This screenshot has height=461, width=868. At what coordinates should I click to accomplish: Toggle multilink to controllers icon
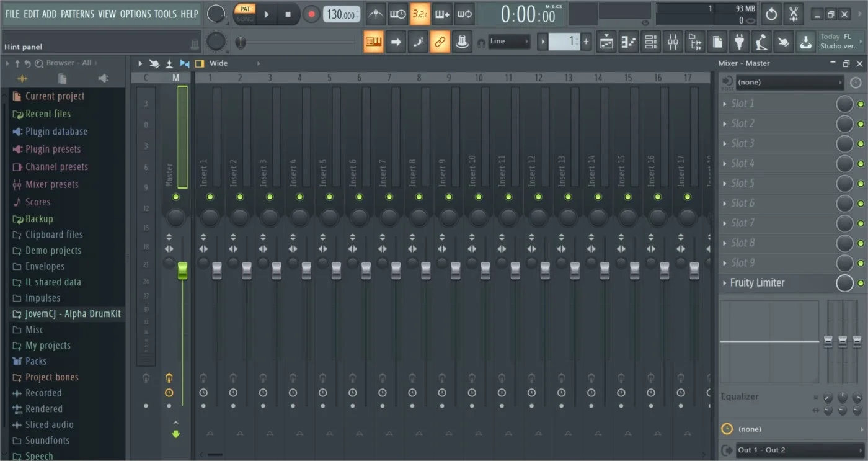point(440,42)
